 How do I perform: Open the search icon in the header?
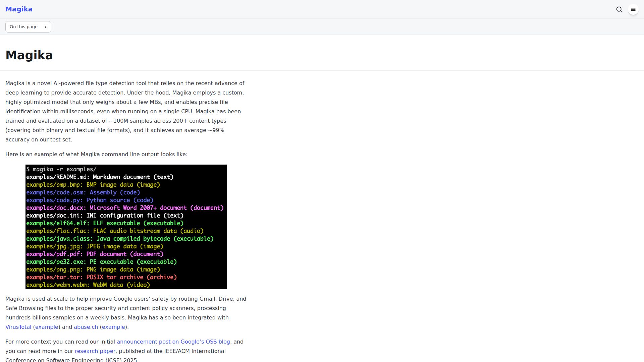(x=619, y=9)
